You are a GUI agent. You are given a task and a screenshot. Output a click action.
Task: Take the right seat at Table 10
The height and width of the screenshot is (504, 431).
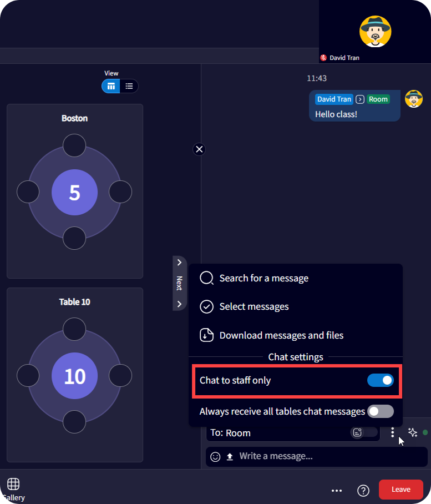tap(120, 375)
